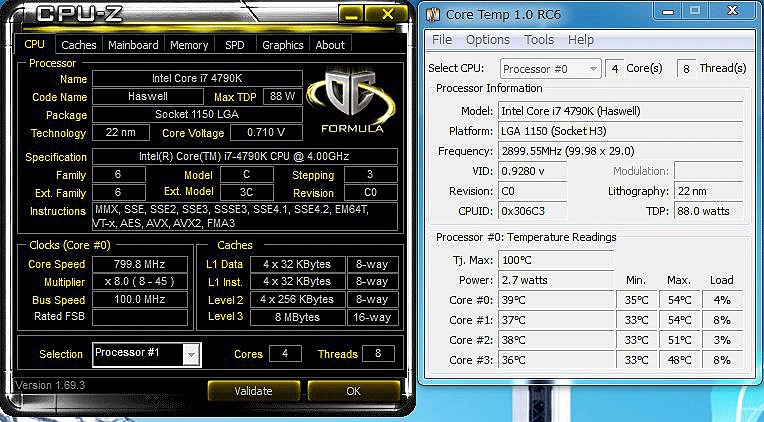Select the SPD tab
764x422 pixels.
pos(235,45)
